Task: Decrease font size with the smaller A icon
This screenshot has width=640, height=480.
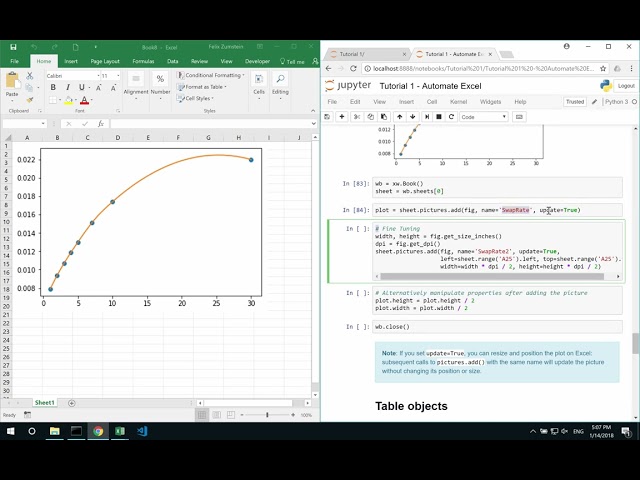Action: (x=113, y=87)
